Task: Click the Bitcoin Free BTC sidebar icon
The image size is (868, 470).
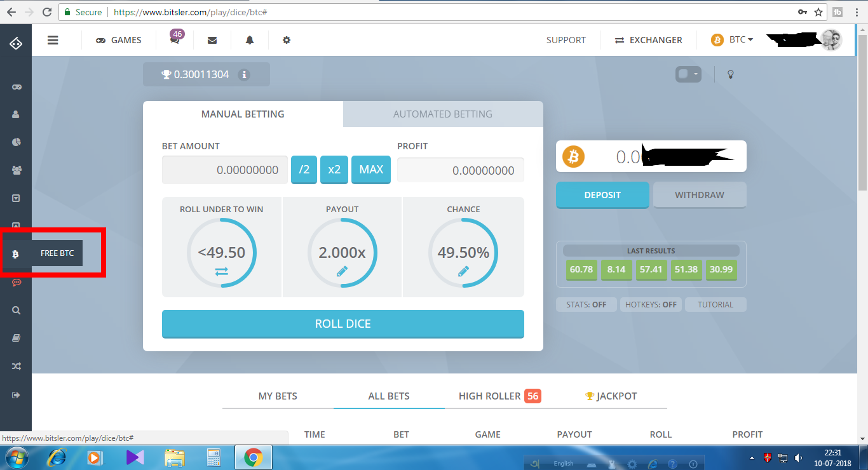Action: 16,254
